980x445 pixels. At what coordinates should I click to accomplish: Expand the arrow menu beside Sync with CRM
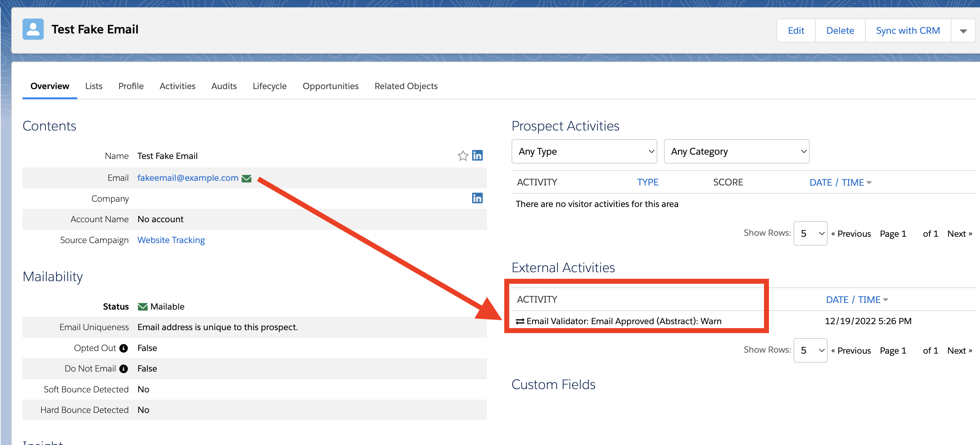(963, 31)
